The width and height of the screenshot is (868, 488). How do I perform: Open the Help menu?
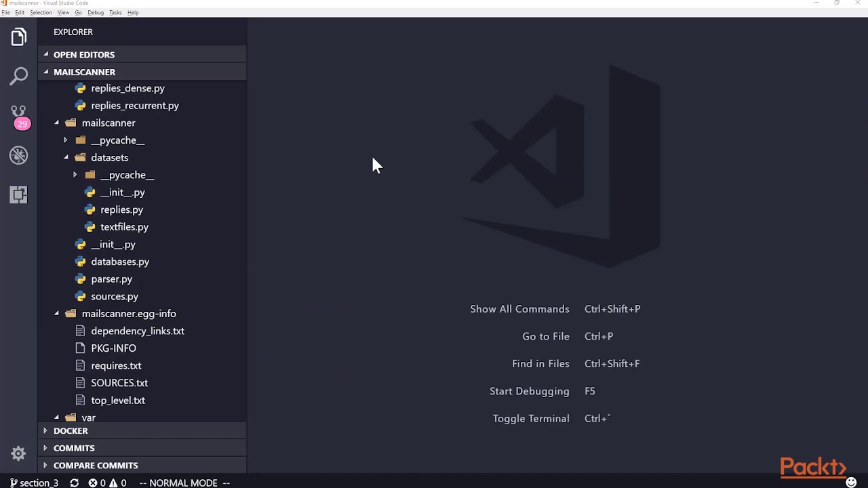(x=133, y=12)
